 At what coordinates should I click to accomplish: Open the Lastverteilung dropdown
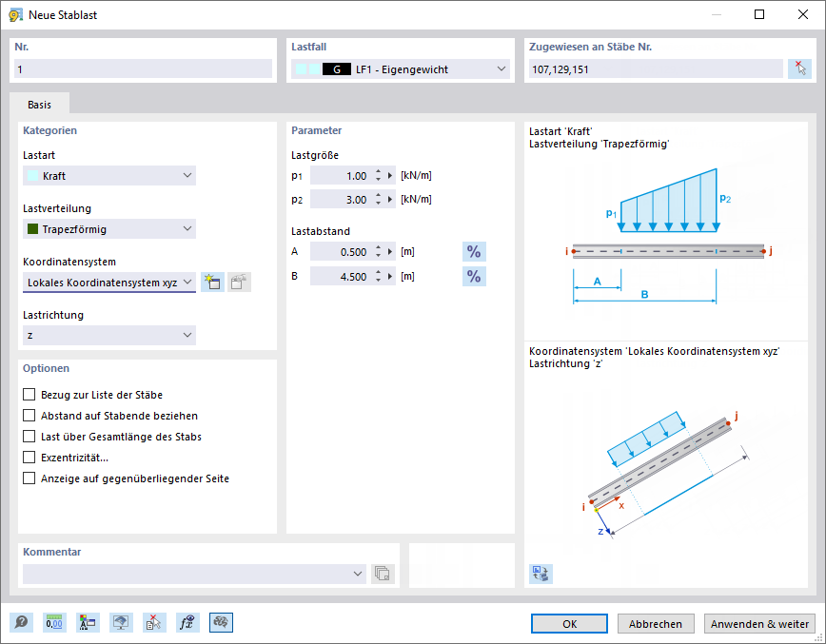[x=108, y=228]
